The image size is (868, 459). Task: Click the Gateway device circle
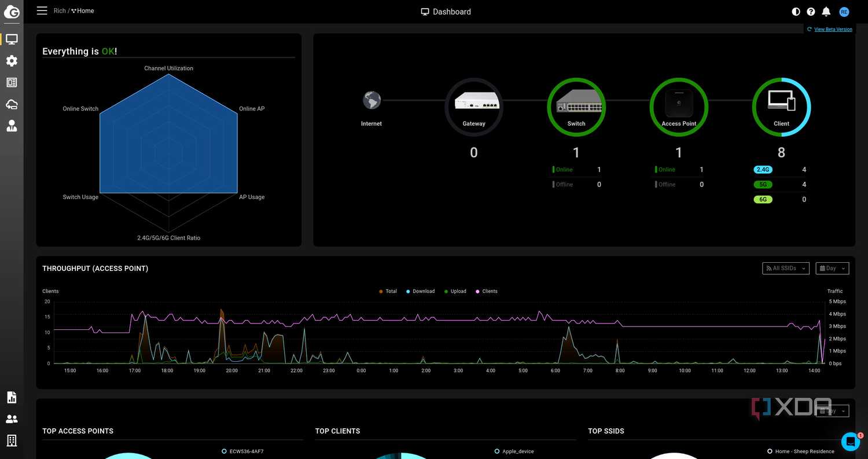(474, 107)
